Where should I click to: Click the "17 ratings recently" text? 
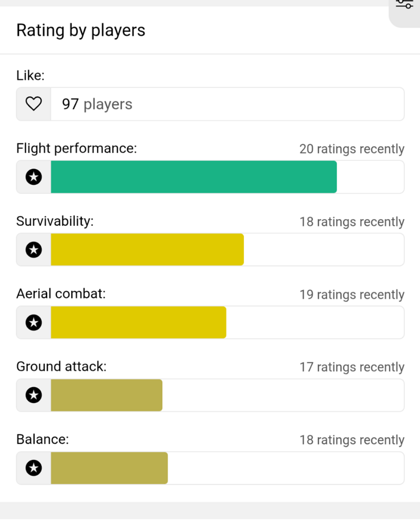[x=352, y=367]
